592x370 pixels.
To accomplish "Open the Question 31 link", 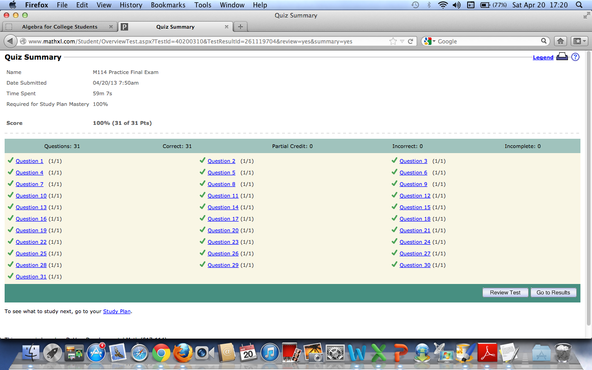I will [31, 277].
